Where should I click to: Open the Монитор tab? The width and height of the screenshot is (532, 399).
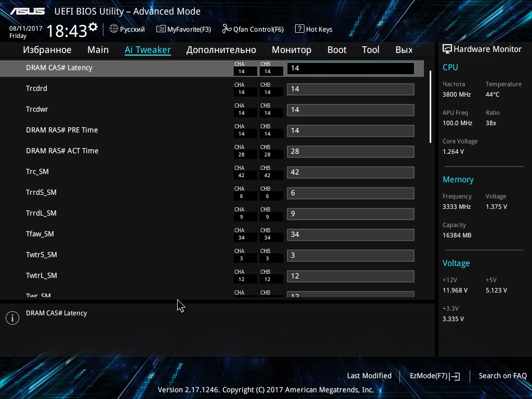pos(291,50)
